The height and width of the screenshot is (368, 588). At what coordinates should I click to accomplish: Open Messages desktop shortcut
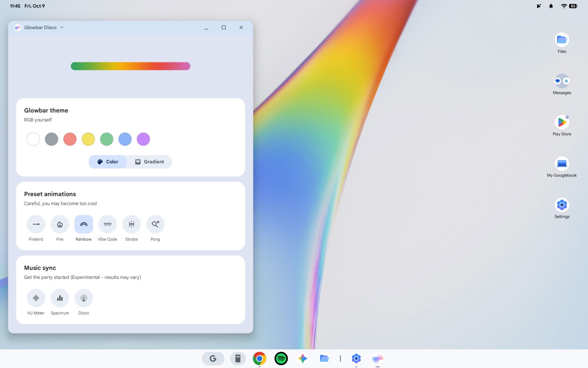pos(562,81)
